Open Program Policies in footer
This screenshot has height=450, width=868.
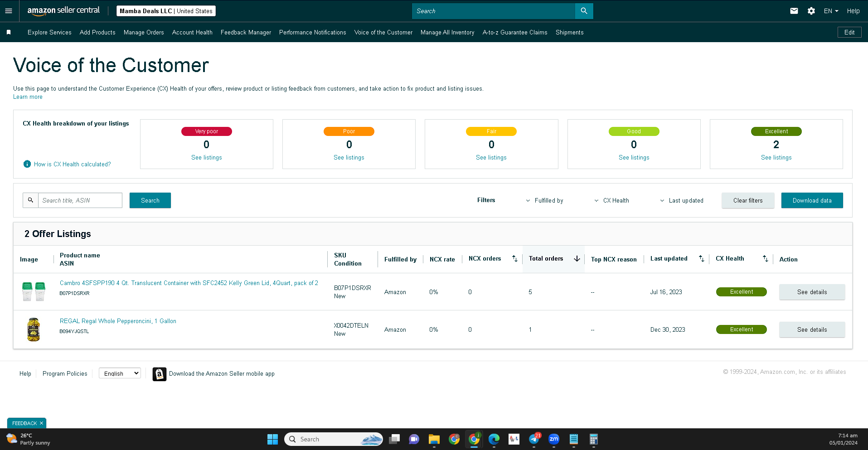65,373
